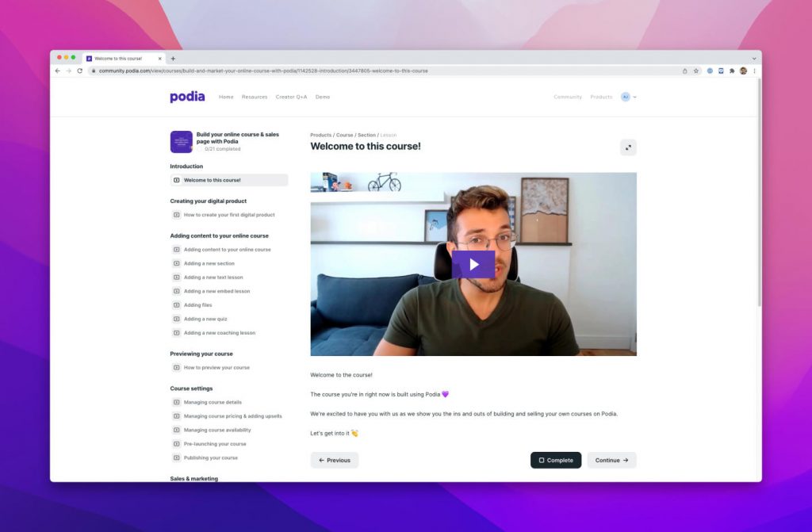
Task: Open 'Adding a new quiz' lesson
Action: tap(205, 319)
